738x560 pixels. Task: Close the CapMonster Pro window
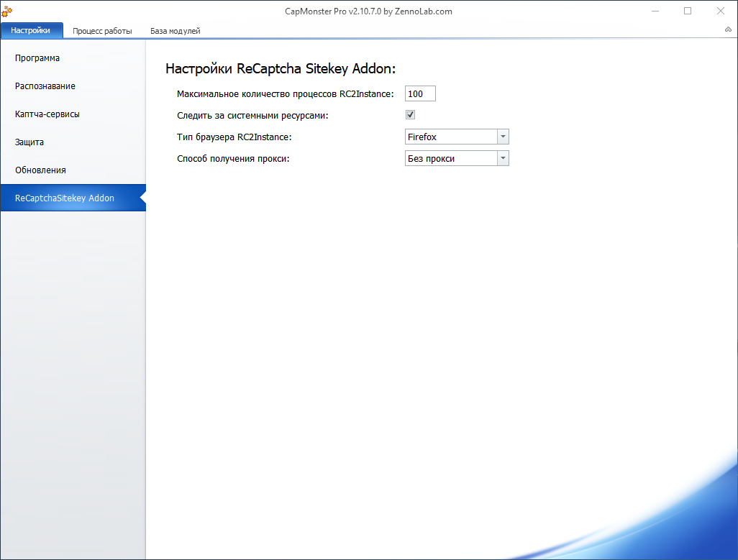click(x=721, y=11)
